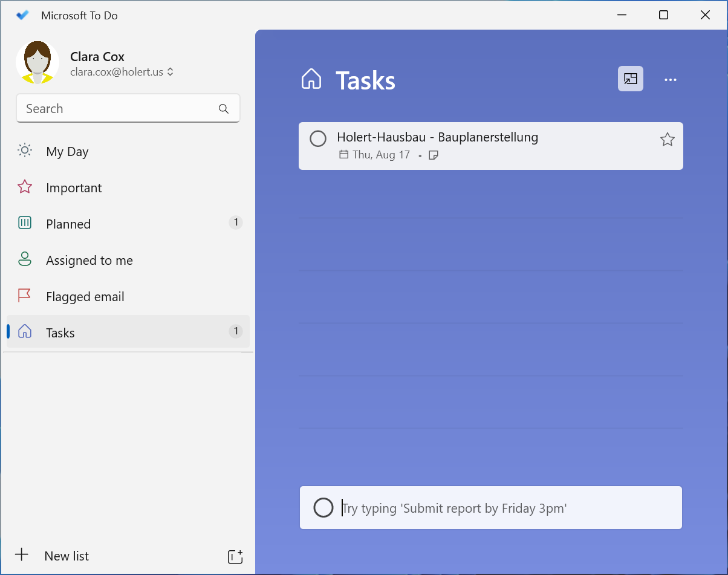The width and height of the screenshot is (728, 575).
Task: Click the Flagged email flag icon
Action: [25, 296]
